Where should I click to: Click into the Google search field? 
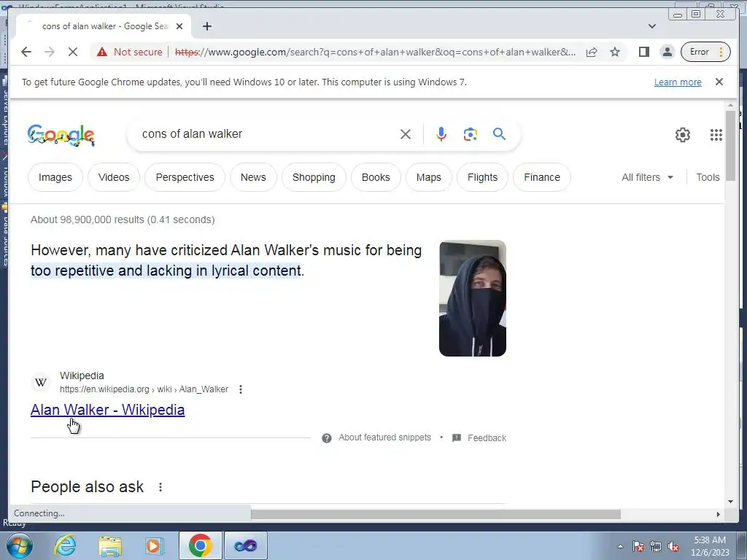pos(267,134)
